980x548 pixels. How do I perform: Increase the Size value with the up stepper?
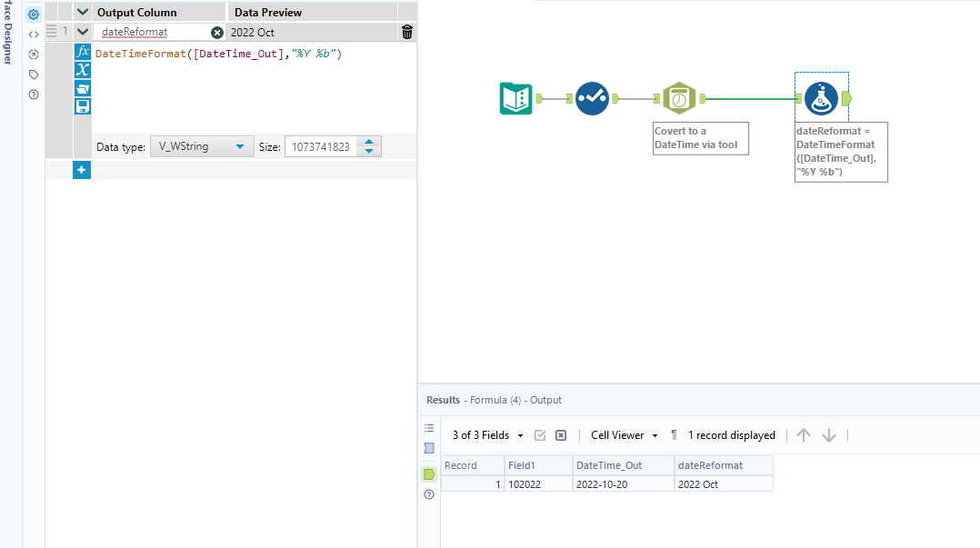pos(369,141)
